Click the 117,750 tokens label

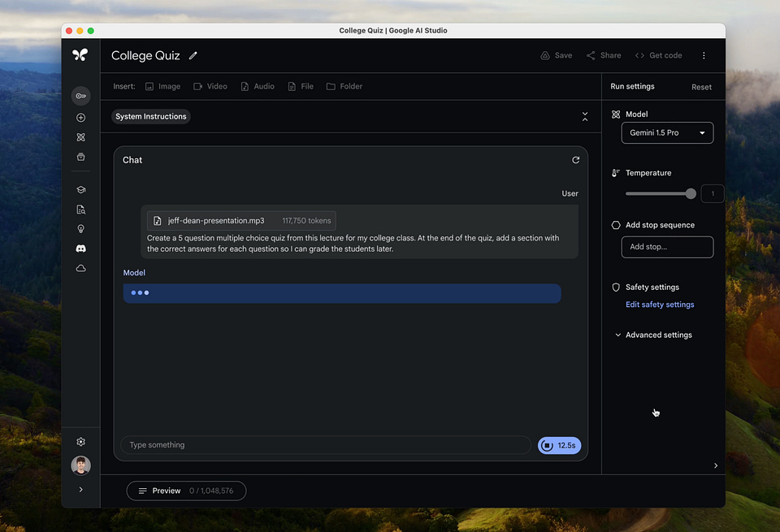(306, 221)
